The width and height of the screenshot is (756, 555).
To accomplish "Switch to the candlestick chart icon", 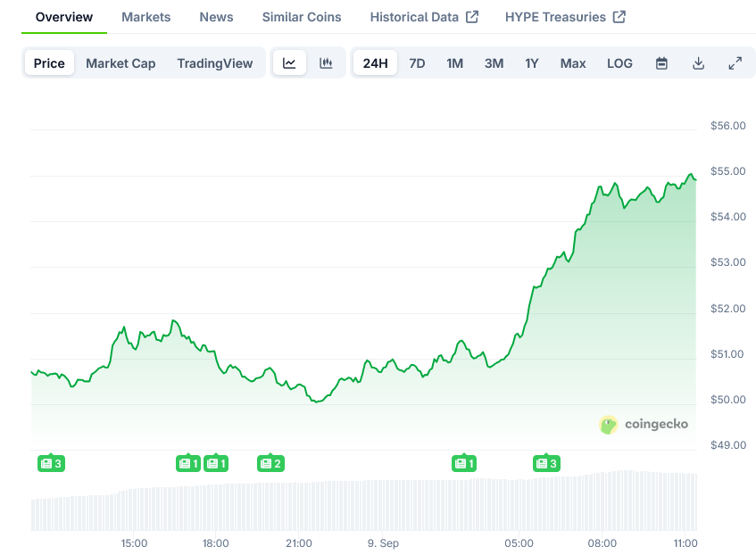I will click(x=326, y=63).
